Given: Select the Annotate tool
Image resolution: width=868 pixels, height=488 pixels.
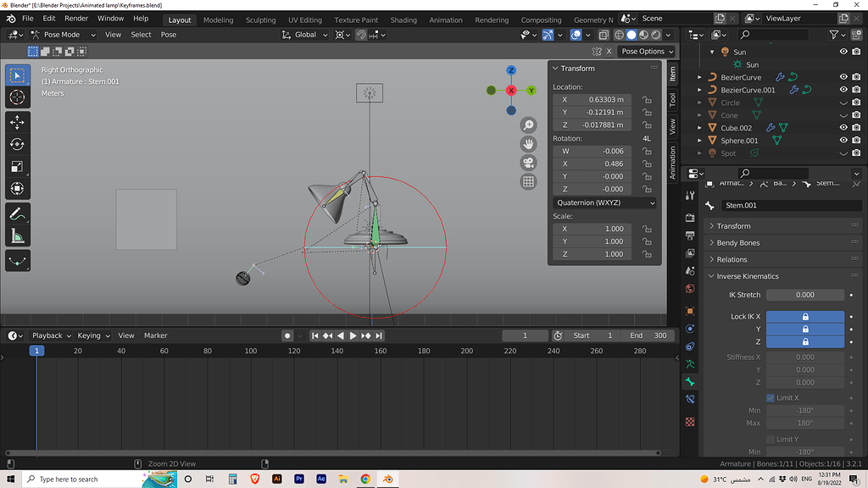Looking at the screenshot, I should coord(17,213).
